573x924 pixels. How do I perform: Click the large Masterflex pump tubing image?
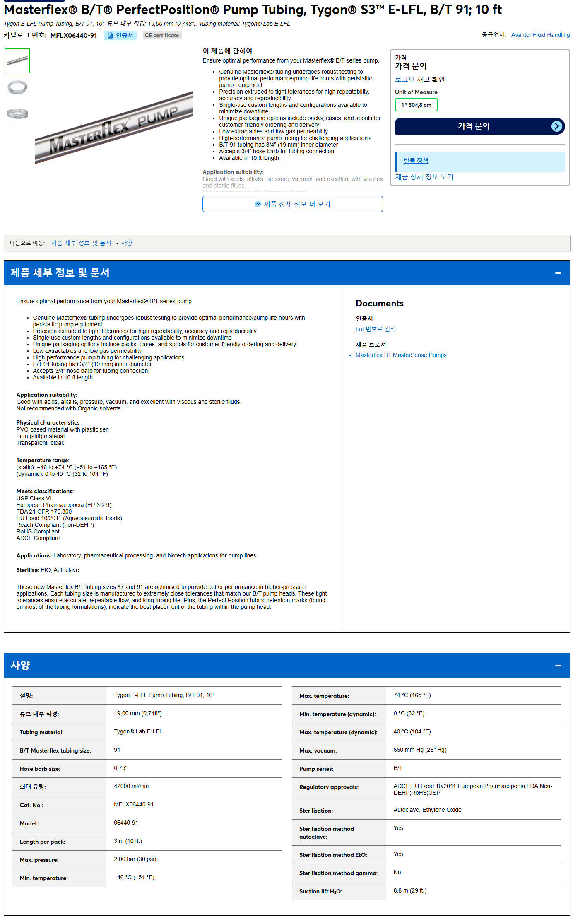(x=113, y=128)
